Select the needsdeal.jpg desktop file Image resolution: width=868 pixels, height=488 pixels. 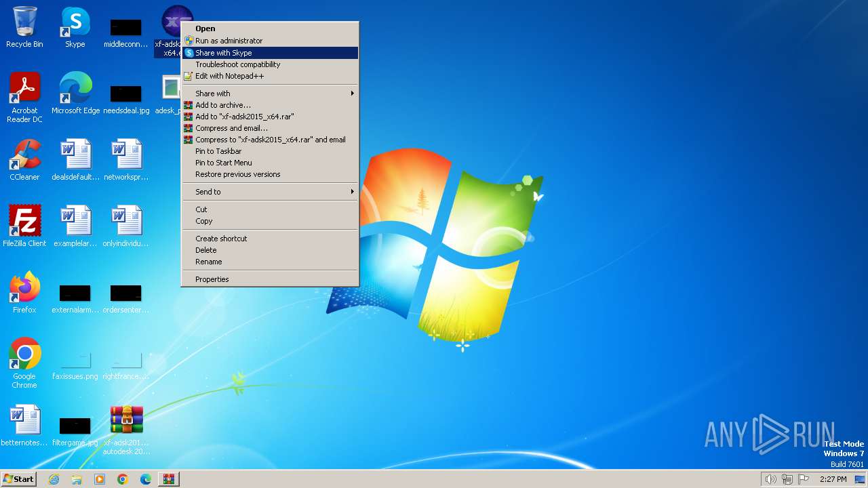pyautogui.click(x=126, y=98)
